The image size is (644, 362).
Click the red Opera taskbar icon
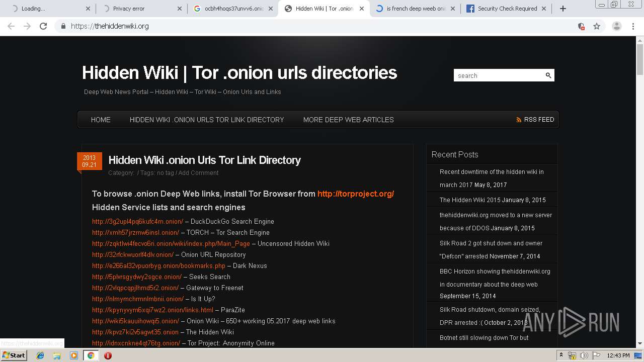pos(108,355)
